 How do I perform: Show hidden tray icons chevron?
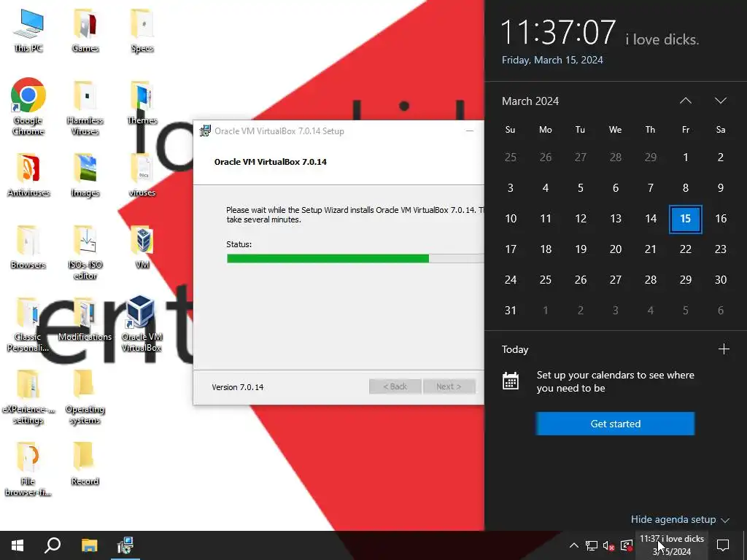click(x=574, y=545)
